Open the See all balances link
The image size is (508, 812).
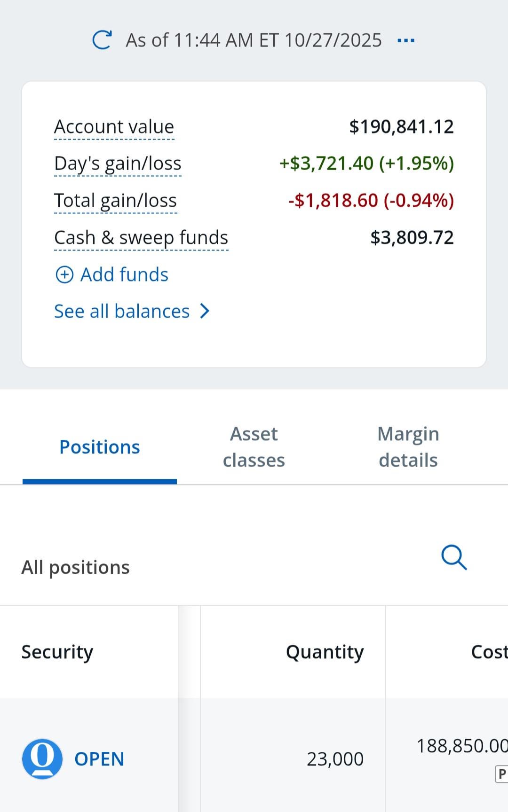[x=122, y=311]
